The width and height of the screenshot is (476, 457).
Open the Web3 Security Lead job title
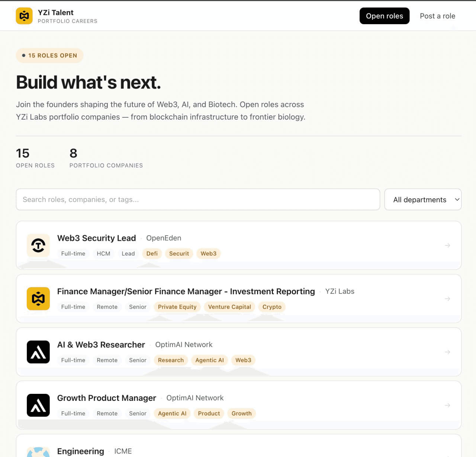tap(97, 238)
